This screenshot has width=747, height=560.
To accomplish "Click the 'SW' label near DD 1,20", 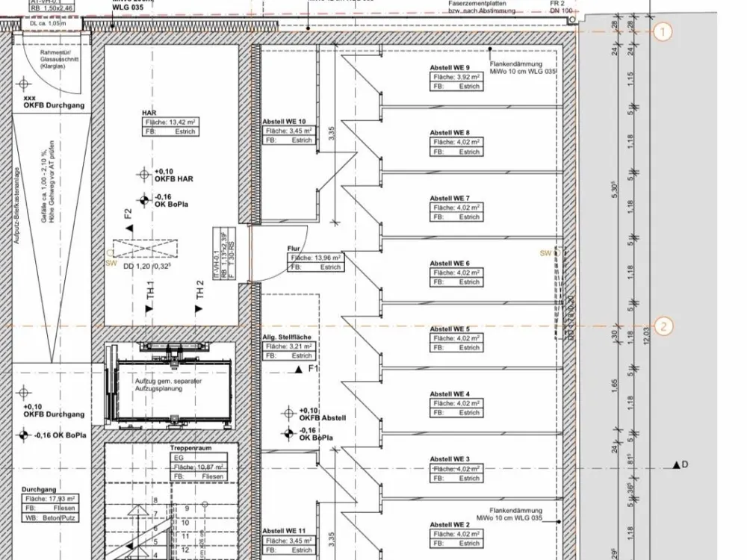I will tap(111, 264).
